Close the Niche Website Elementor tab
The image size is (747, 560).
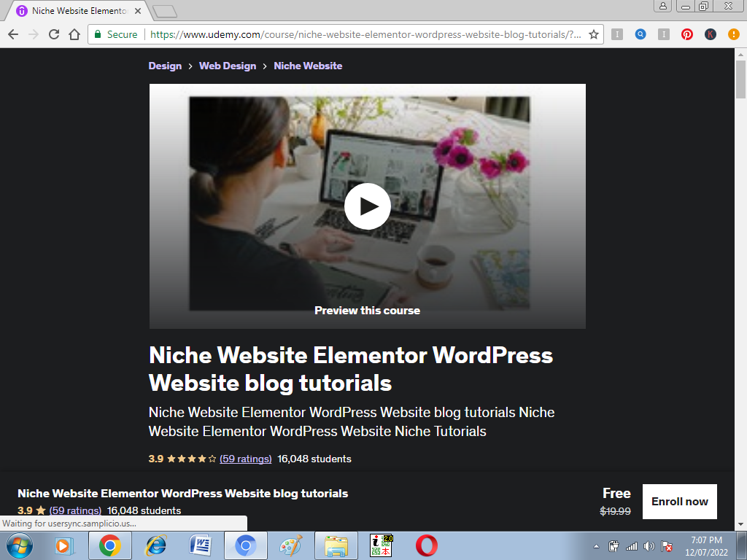(x=138, y=10)
